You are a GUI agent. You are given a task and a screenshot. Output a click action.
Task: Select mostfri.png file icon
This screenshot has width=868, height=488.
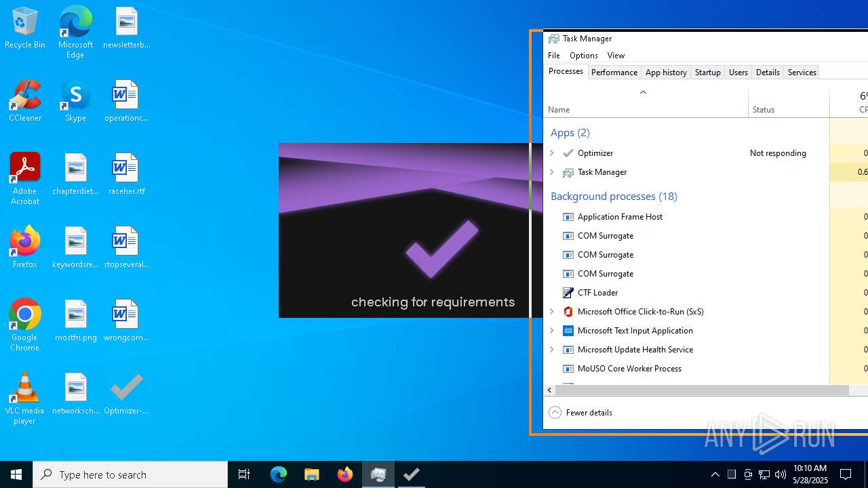[x=76, y=321]
